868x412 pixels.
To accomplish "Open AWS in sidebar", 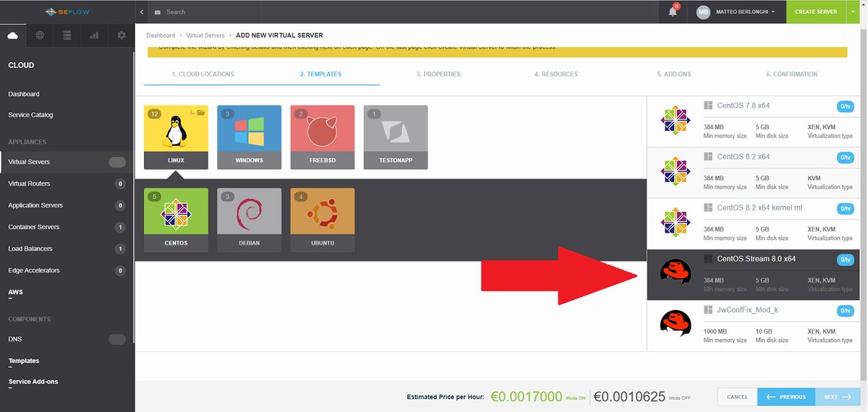I will pos(15,292).
